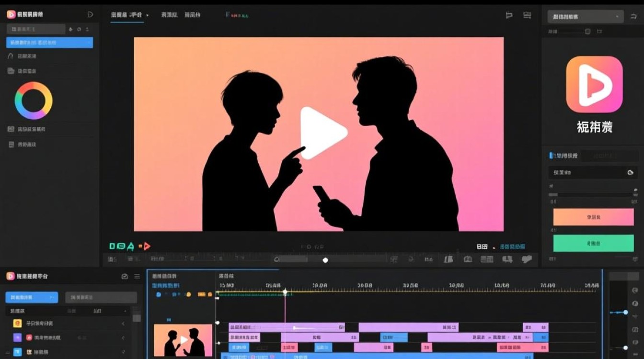
Task: Click the app logo in the top-left header
Action: tap(11, 14)
